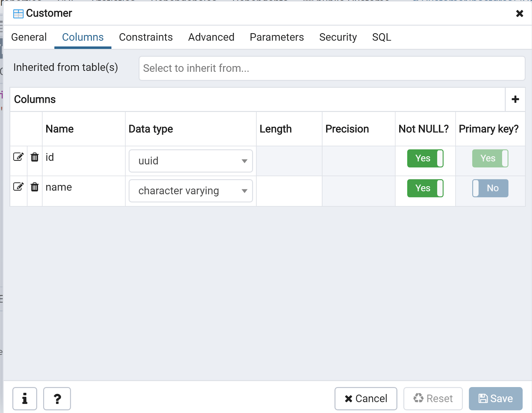Click the trash icon for name column
532x413 pixels.
35,187
